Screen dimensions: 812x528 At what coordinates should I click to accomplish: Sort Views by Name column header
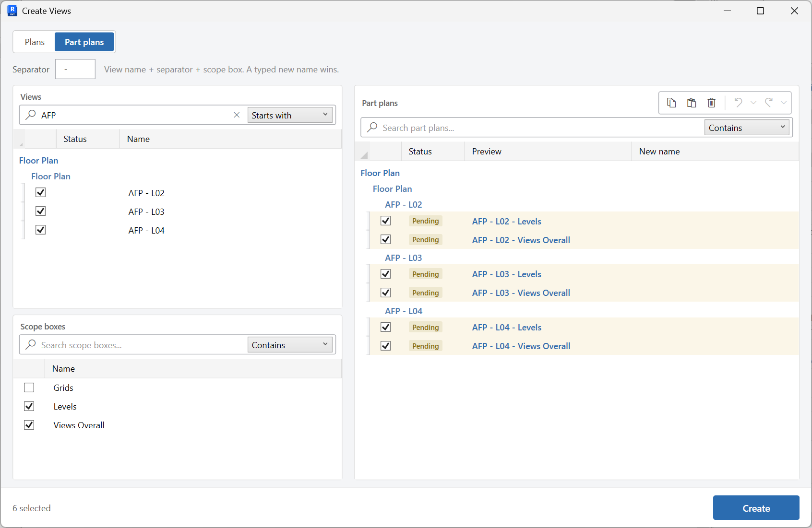[230, 139]
